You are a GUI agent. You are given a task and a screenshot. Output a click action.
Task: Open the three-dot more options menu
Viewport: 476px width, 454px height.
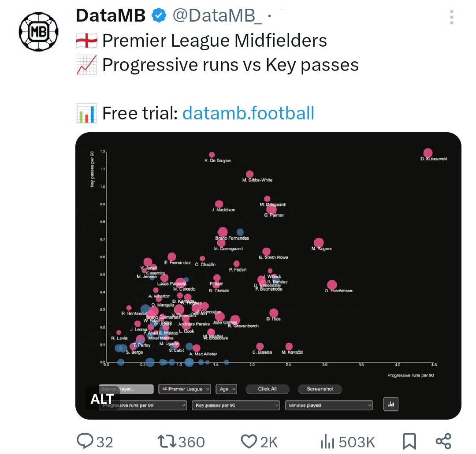tap(452, 17)
